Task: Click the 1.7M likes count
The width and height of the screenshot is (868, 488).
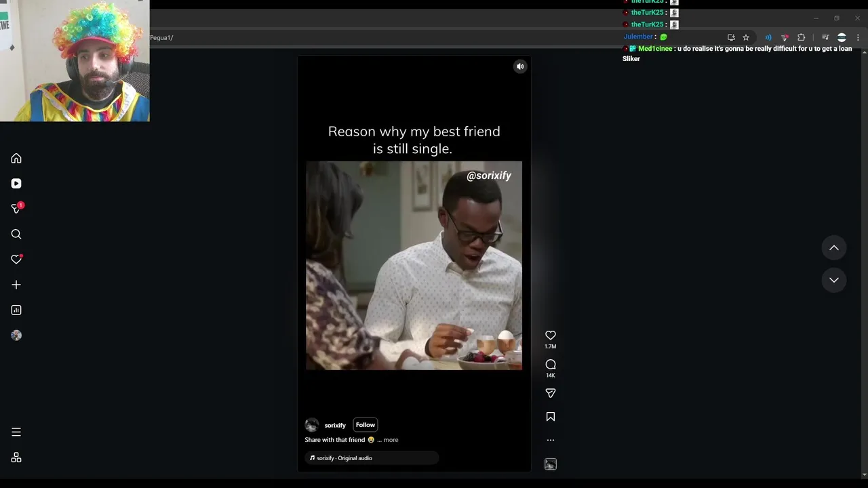Action: pyautogui.click(x=551, y=346)
